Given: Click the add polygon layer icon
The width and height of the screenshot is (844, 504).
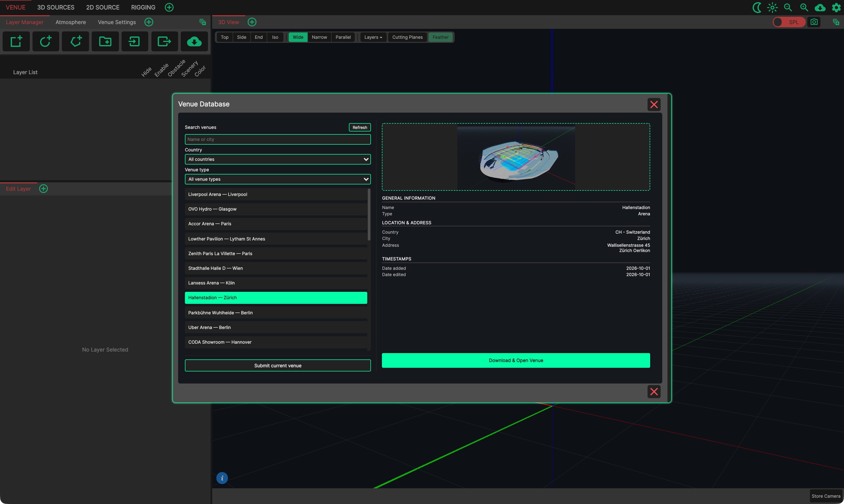Looking at the screenshot, I should (x=75, y=41).
